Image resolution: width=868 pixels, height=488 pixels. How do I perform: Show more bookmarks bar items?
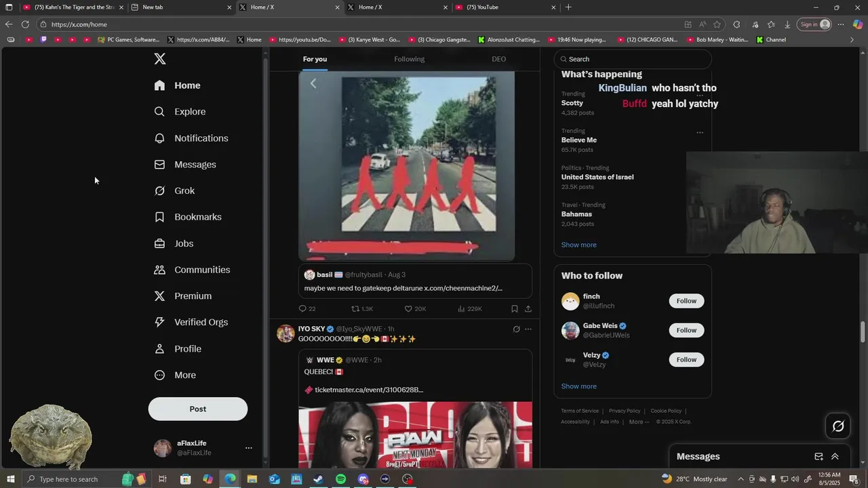[x=852, y=40]
